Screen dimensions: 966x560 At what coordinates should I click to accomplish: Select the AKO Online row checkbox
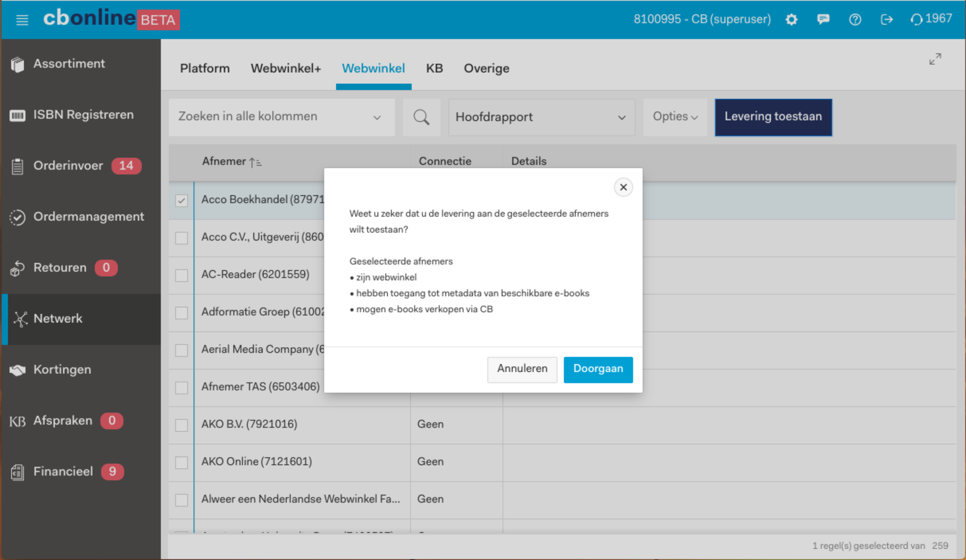point(181,462)
